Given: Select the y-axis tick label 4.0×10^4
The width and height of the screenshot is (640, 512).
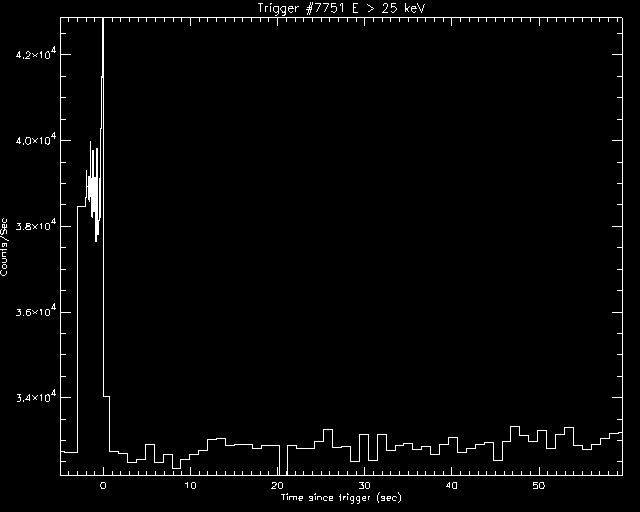Looking at the screenshot, I should (36, 139).
